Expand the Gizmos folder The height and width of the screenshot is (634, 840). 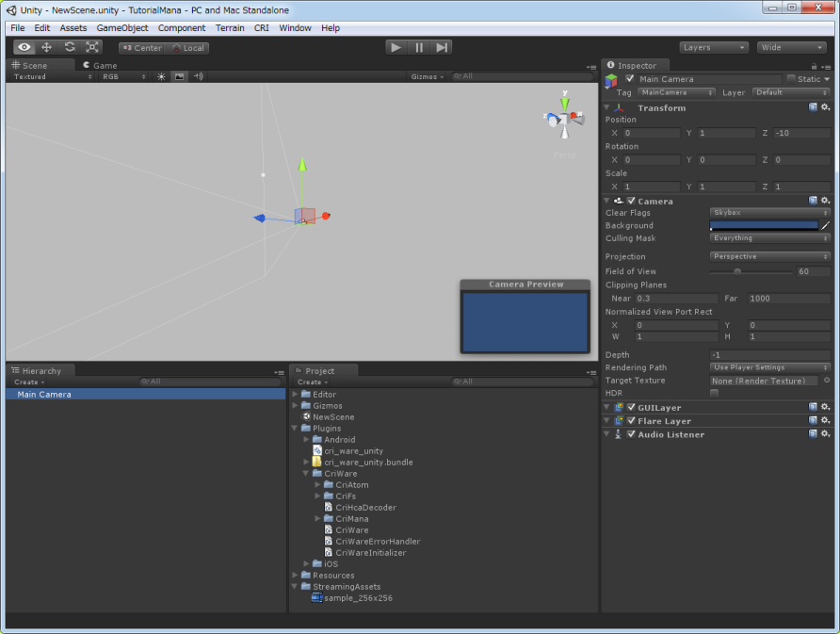pyautogui.click(x=295, y=405)
